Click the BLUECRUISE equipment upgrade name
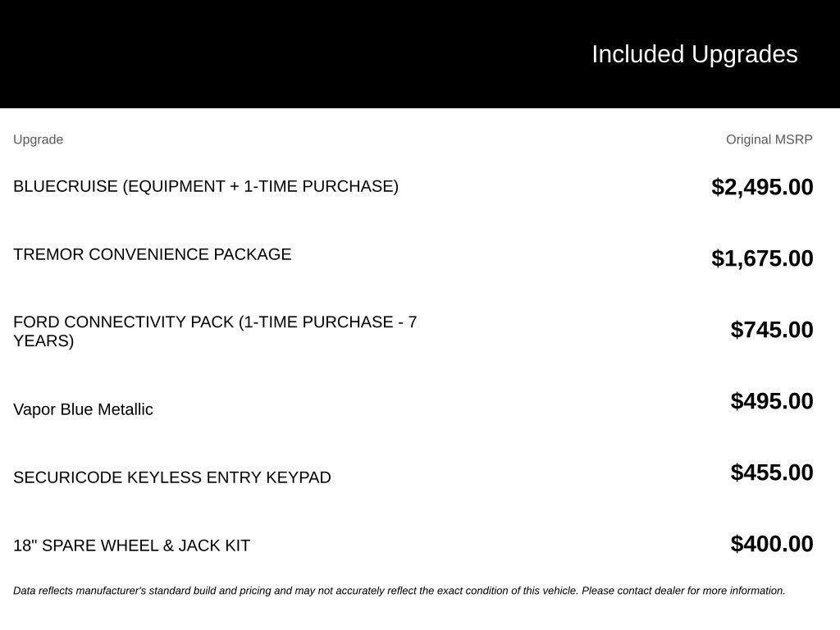Image resolution: width=840 pixels, height=630 pixels. pos(206,186)
